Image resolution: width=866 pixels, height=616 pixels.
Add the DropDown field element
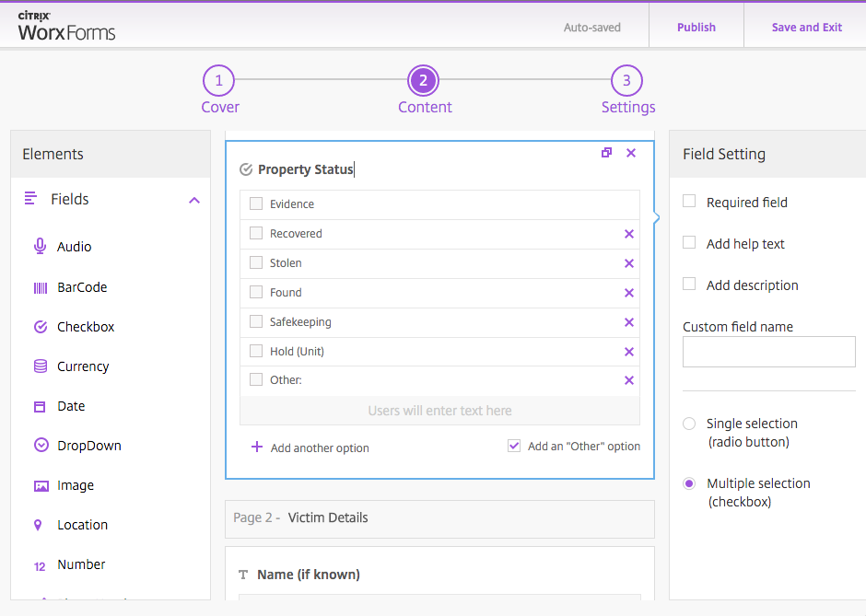click(x=88, y=446)
